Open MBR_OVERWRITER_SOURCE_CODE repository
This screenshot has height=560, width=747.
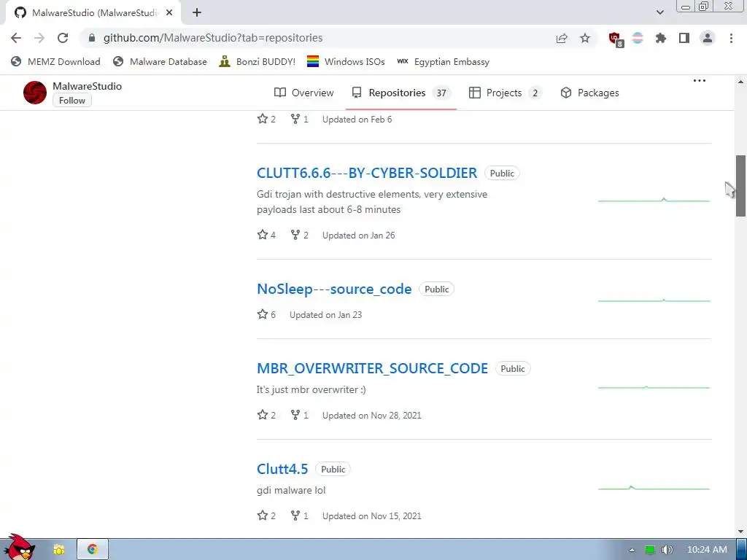pos(372,368)
